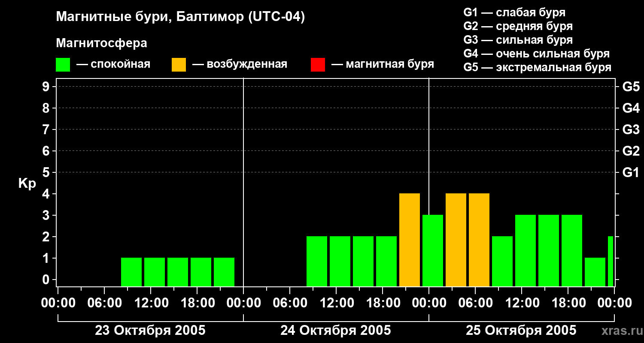Click the "G5 — экстремальная буря" legend text

[x=537, y=67]
